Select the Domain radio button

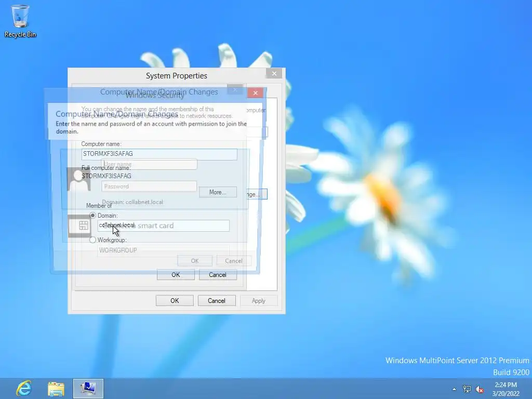click(92, 216)
